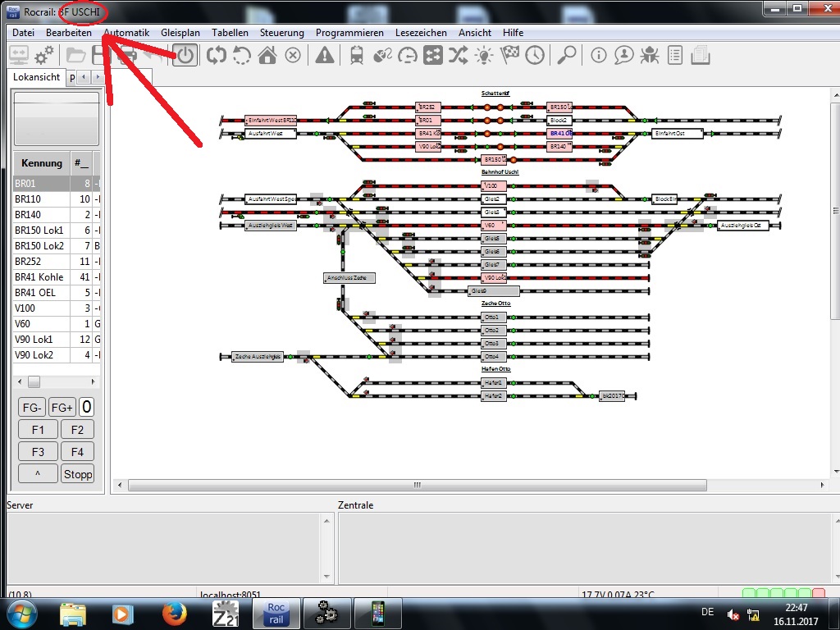Click the checkered flags icon
The width and height of the screenshot is (840, 630).
pos(509,55)
